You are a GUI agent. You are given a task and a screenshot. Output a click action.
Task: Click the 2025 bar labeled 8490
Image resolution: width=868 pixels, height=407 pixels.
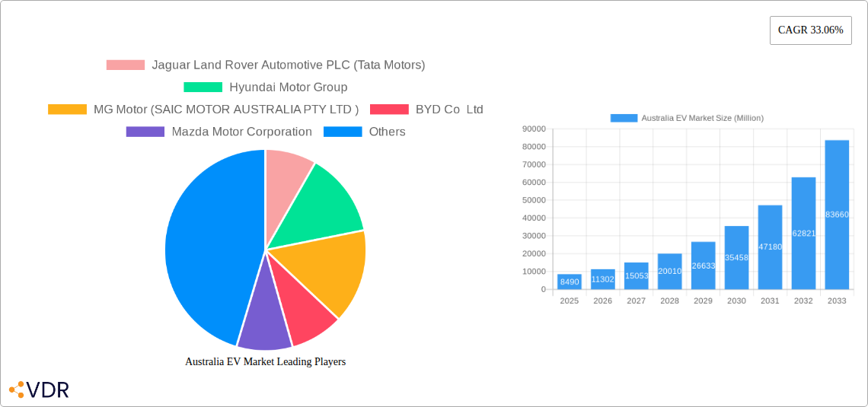tap(570, 282)
